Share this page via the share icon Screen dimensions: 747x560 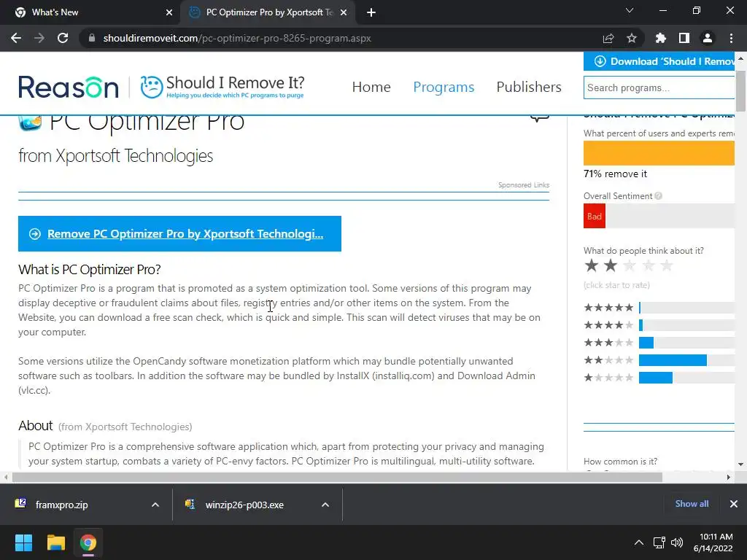608,38
